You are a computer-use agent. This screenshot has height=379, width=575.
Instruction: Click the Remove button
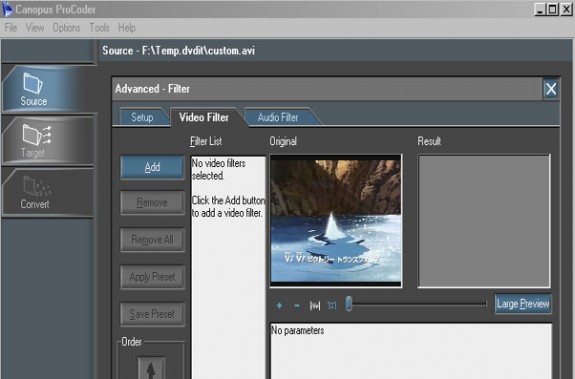152,202
